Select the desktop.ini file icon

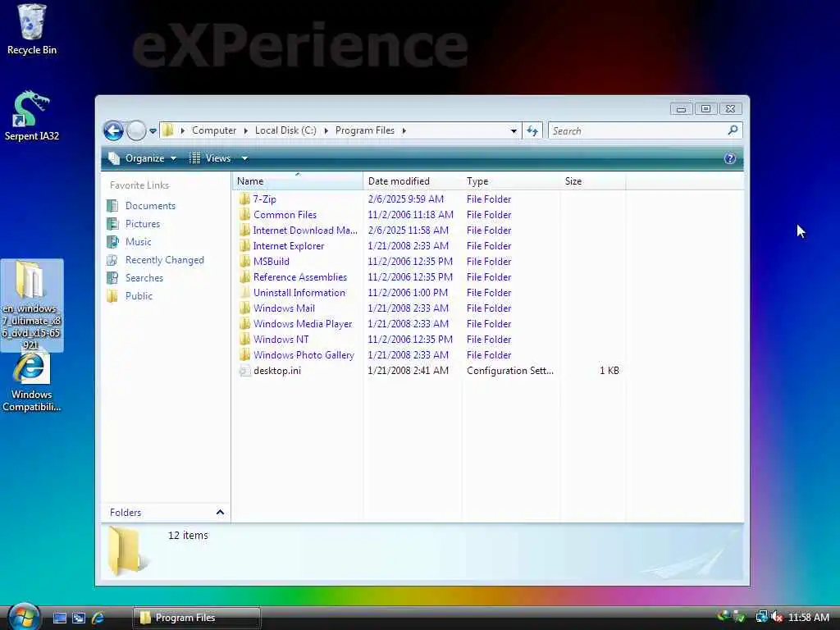point(244,371)
